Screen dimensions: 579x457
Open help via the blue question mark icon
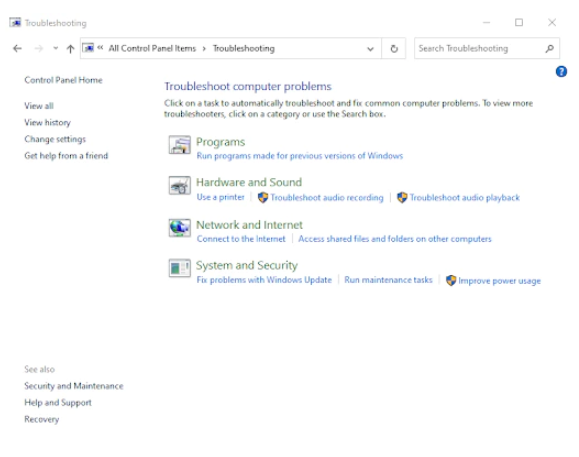click(561, 71)
